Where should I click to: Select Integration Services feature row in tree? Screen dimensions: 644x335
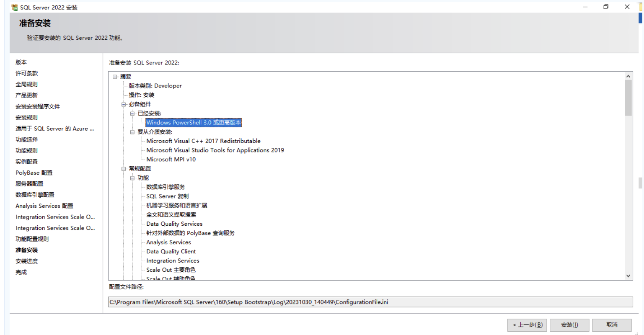[173, 261]
